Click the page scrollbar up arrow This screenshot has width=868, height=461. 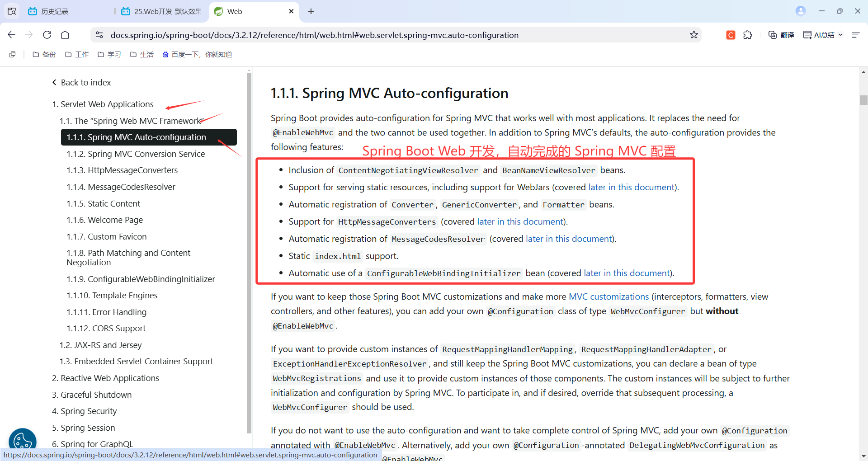[863, 72]
